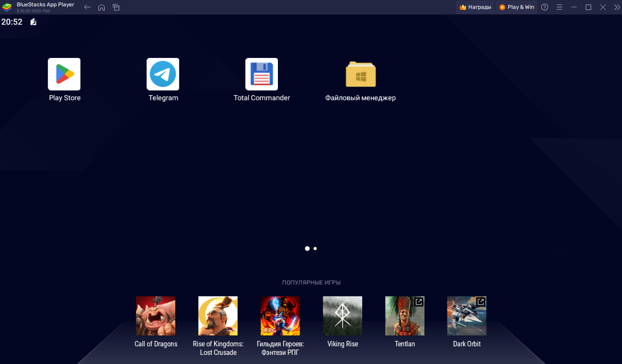Image resolution: width=622 pixels, height=364 pixels.
Task: Click the Total Commander label
Action: coord(262,98)
